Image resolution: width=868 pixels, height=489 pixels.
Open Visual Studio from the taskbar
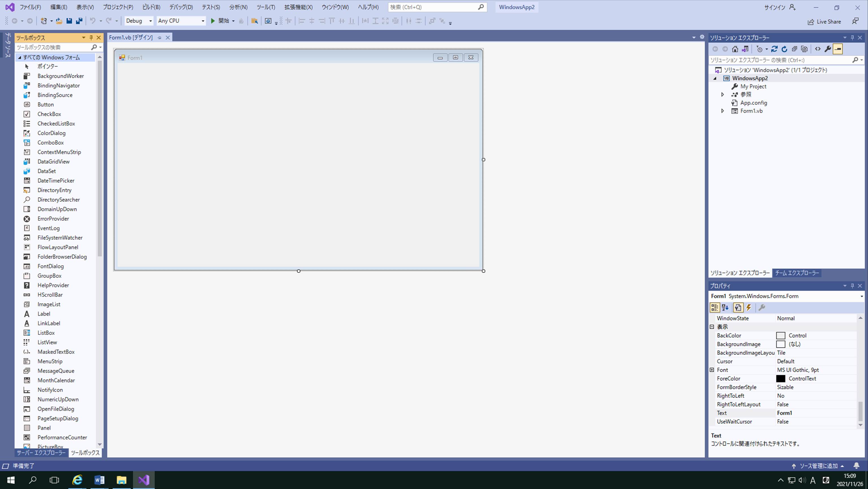click(144, 480)
